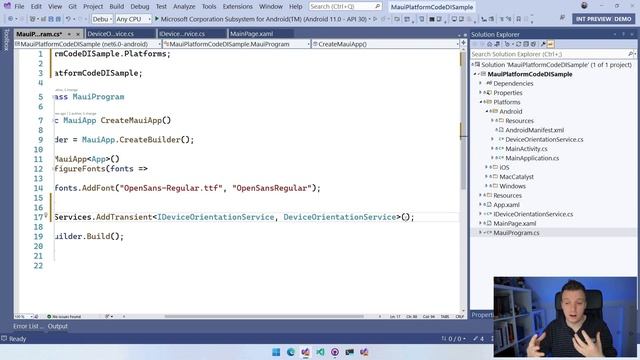Viewport: 640px width, 360px height.
Task: Select MainApplication.cs in Solution Explorer
Action: tap(532, 158)
